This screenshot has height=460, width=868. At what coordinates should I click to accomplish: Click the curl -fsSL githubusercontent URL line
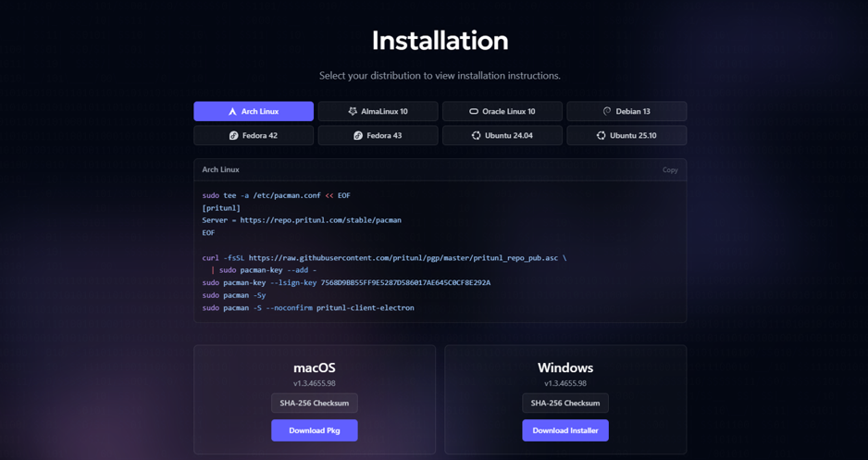pos(384,258)
